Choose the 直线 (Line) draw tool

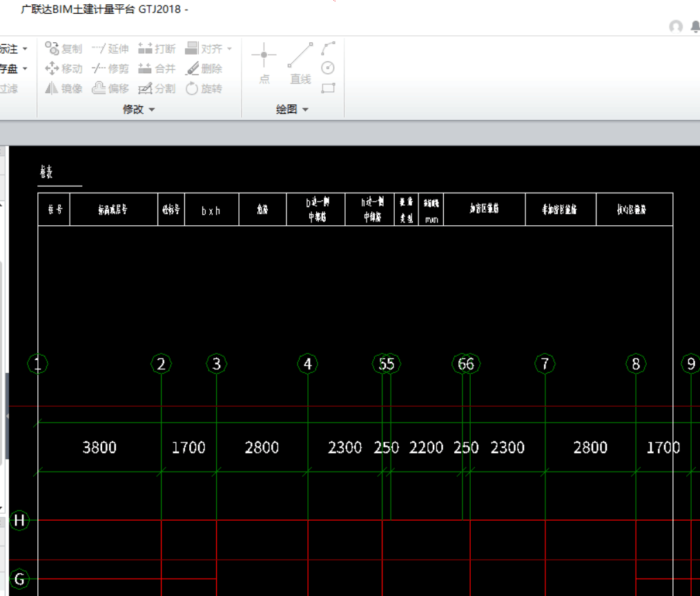click(300, 64)
